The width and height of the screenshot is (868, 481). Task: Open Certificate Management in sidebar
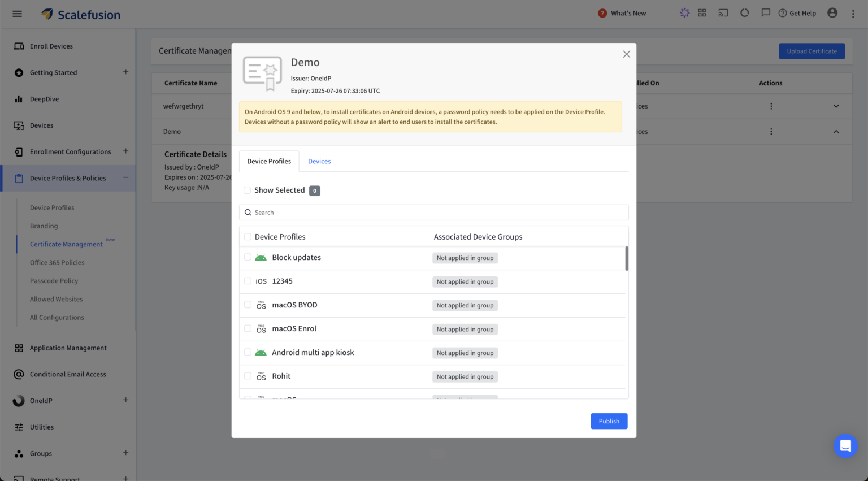(66, 244)
